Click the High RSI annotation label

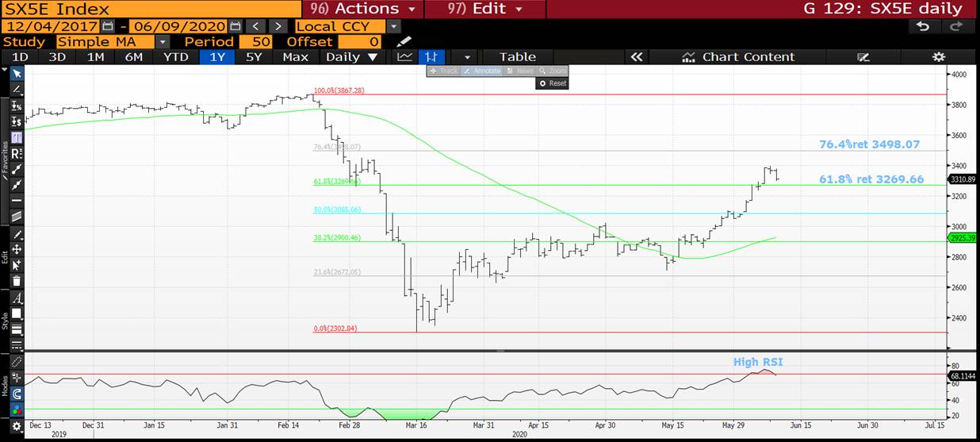(757, 362)
